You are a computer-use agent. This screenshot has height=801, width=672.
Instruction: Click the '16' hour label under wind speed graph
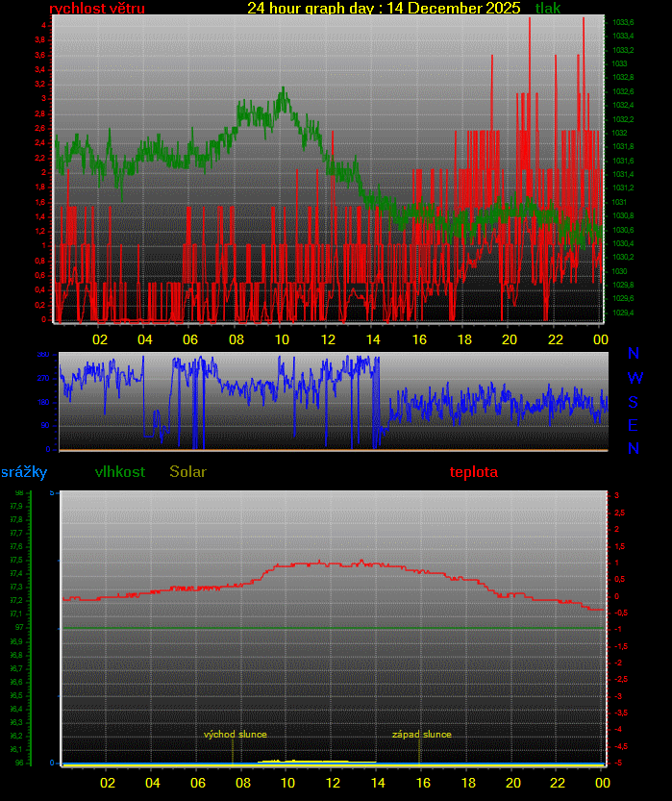click(419, 339)
